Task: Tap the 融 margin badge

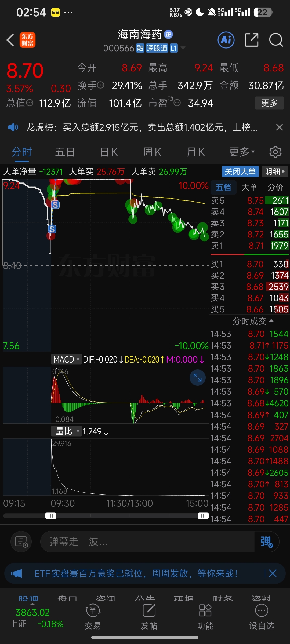Action: (x=140, y=48)
